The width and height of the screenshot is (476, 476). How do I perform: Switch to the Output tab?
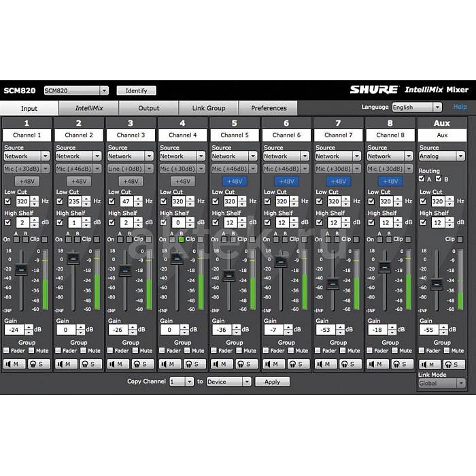149,108
